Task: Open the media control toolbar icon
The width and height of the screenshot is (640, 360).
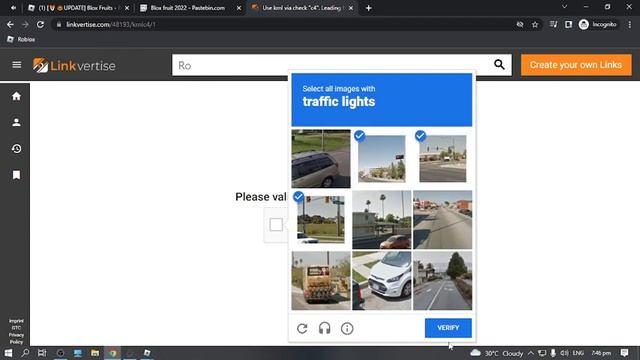Action: tap(553, 24)
